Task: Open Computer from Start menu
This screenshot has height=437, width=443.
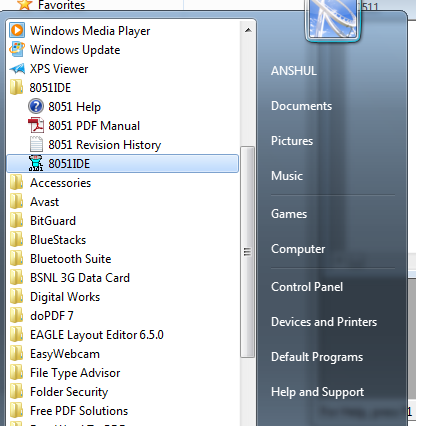Action: [298, 249]
